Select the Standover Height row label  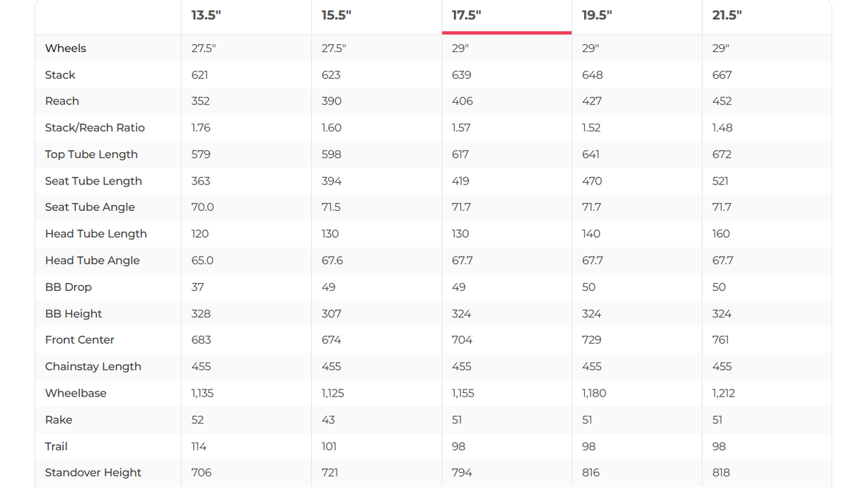93,473
